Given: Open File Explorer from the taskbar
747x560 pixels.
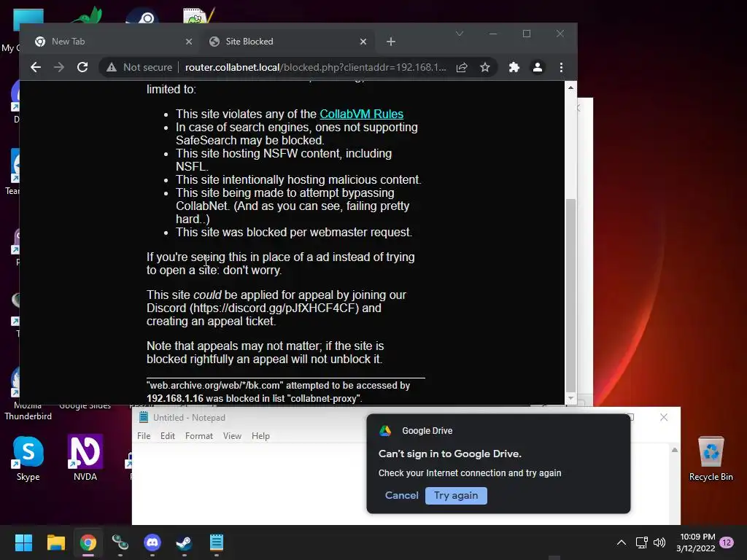Looking at the screenshot, I should point(55,542).
